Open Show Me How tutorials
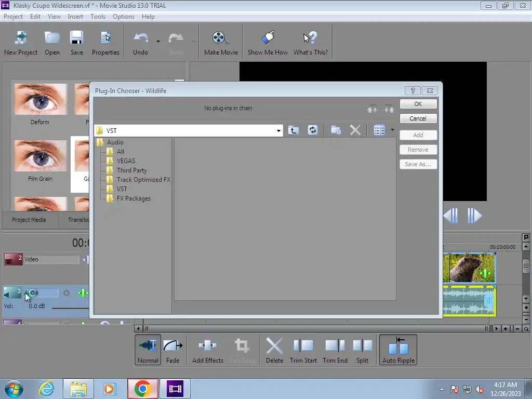The image size is (532, 399). pyautogui.click(x=268, y=43)
